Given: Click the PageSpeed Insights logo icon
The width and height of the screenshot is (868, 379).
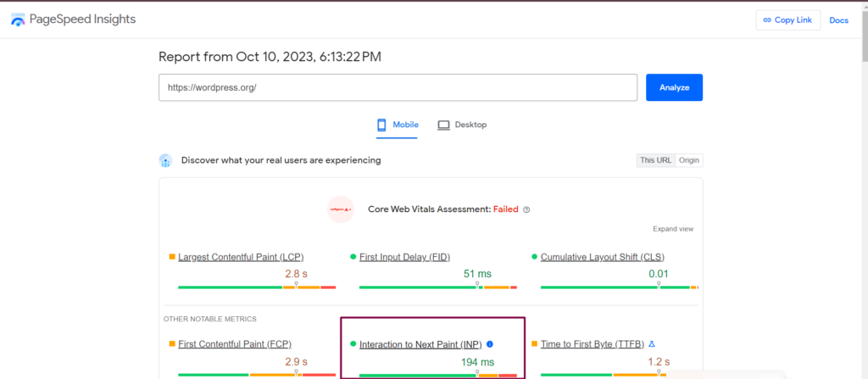Looking at the screenshot, I should coord(18,20).
